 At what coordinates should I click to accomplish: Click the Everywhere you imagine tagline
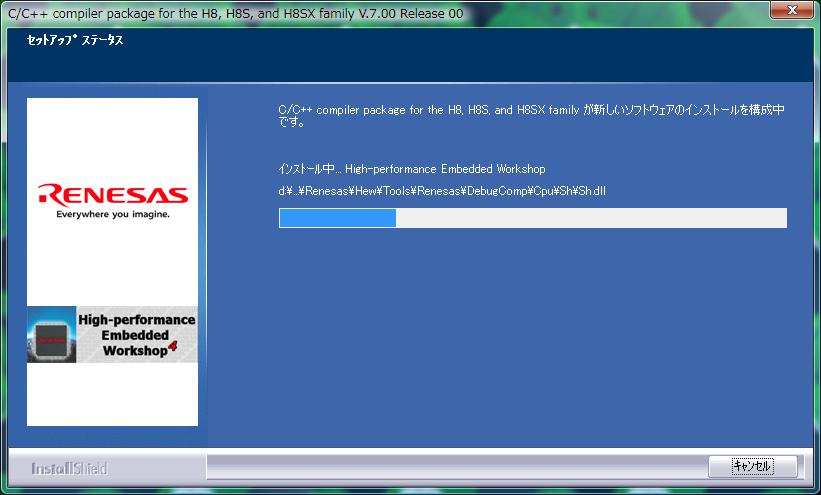click(x=112, y=214)
